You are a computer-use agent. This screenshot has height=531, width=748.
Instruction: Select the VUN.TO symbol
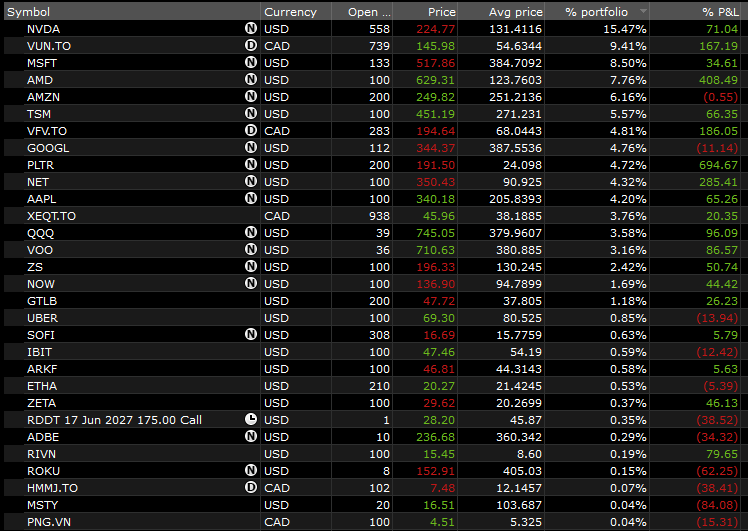pos(49,46)
